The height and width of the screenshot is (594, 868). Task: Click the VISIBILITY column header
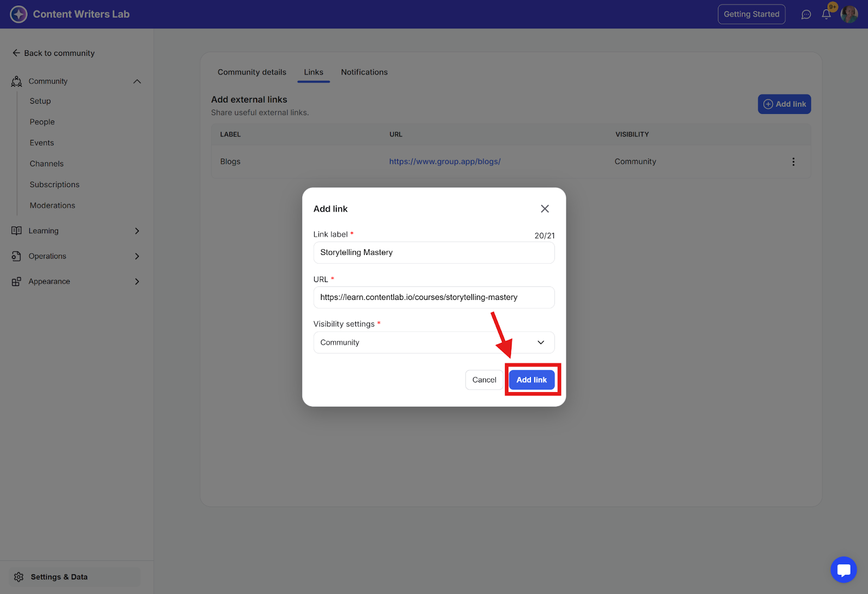click(x=632, y=135)
